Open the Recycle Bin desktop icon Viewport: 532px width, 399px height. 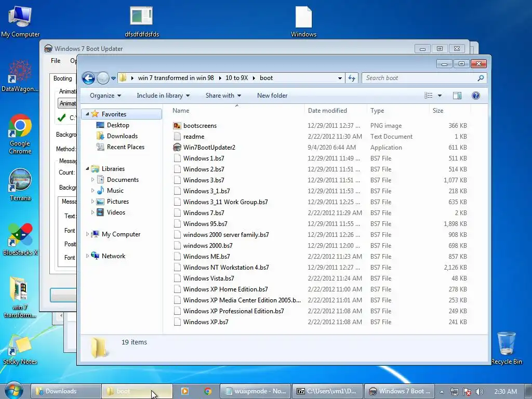click(x=506, y=348)
